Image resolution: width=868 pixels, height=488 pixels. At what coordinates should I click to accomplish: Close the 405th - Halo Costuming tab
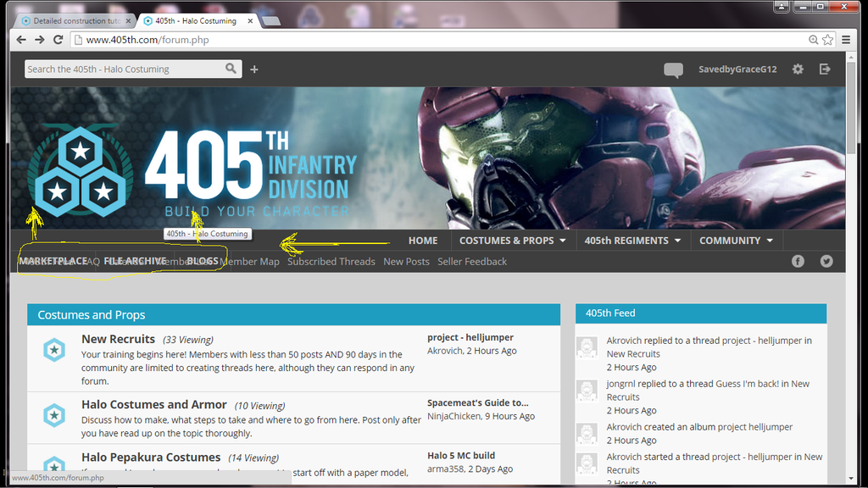[x=250, y=20]
